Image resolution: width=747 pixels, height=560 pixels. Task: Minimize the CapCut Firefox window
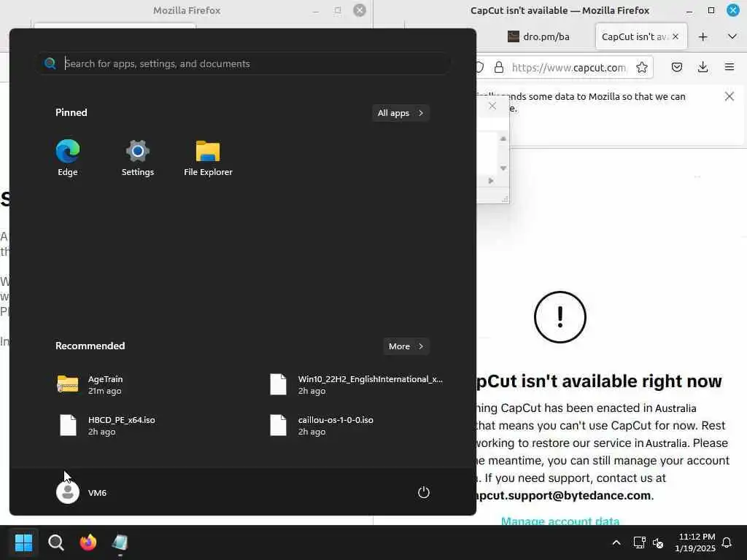pyautogui.click(x=689, y=10)
